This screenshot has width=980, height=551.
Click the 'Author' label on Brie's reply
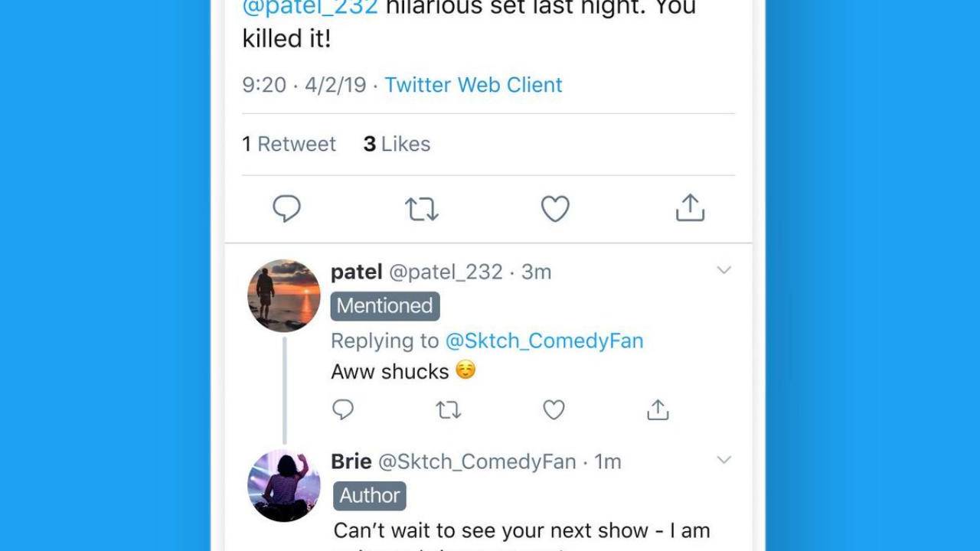click(x=369, y=495)
